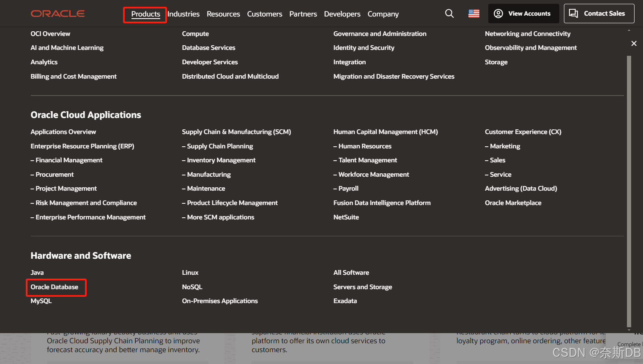Screen dimensions: 643x364
Task: Select the Procurement link
Action: pos(52,175)
